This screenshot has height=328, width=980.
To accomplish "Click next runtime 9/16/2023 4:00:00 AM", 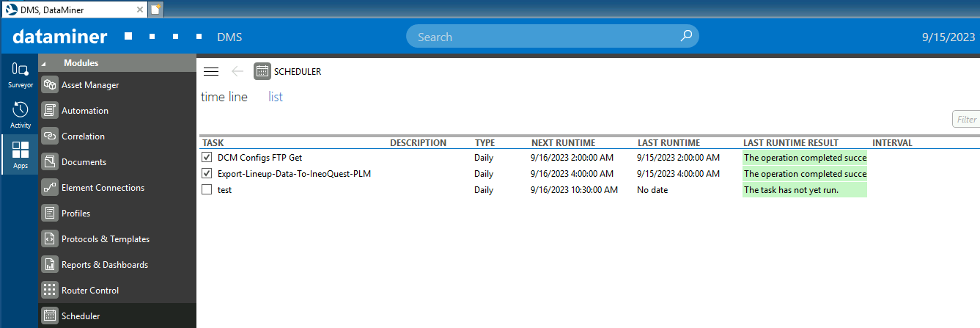I will [x=572, y=174].
